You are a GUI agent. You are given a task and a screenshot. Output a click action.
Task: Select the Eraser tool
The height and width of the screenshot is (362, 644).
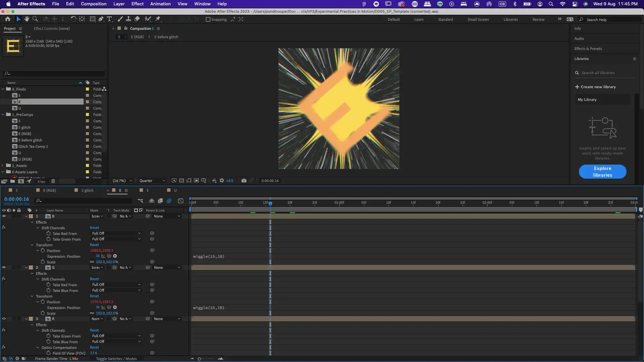point(137,19)
